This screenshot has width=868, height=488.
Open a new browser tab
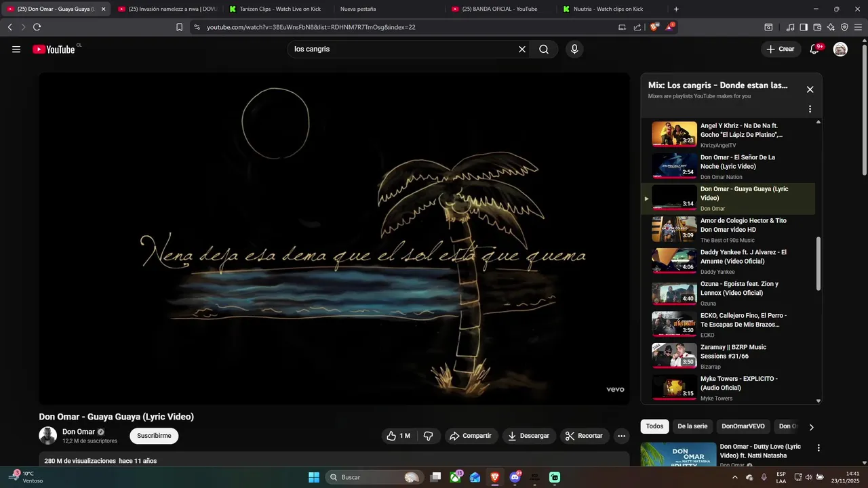click(676, 9)
